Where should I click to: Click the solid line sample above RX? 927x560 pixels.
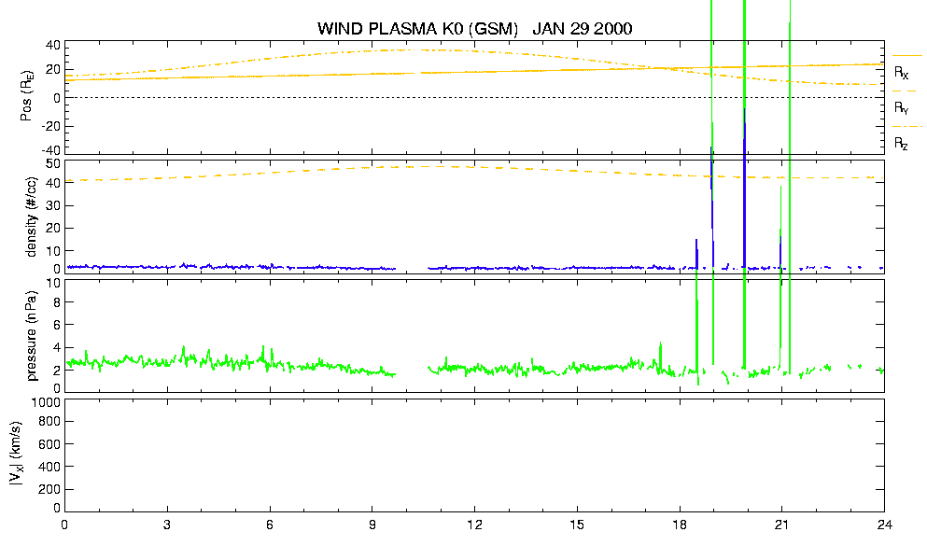pyautogui.click(x=906, y=56)
